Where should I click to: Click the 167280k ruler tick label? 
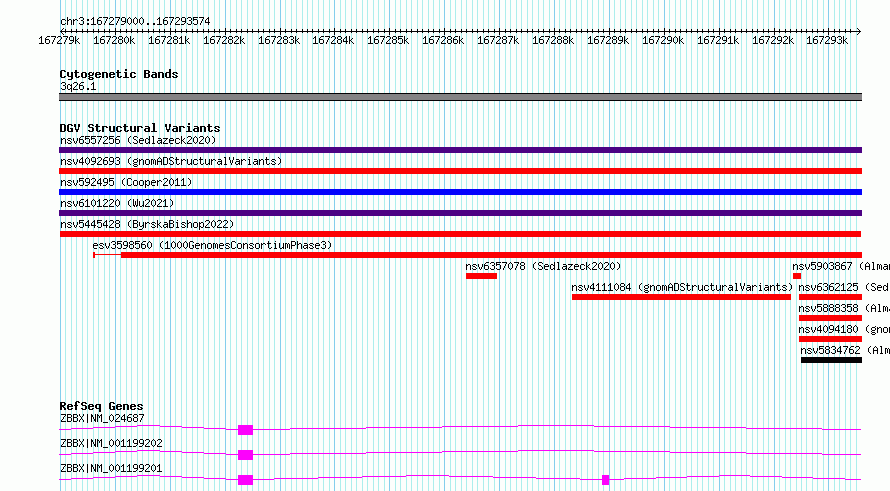[114, 40]
